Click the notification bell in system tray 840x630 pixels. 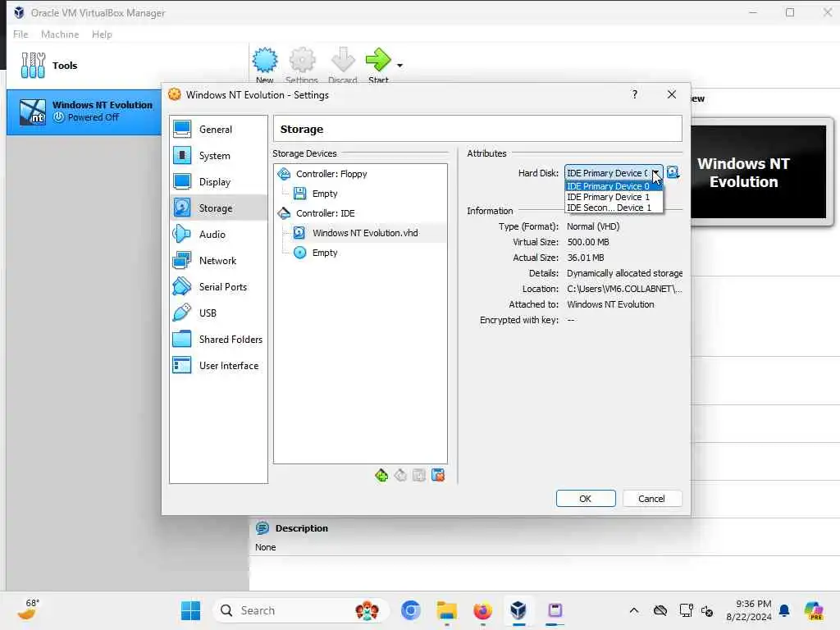(784, 610)
